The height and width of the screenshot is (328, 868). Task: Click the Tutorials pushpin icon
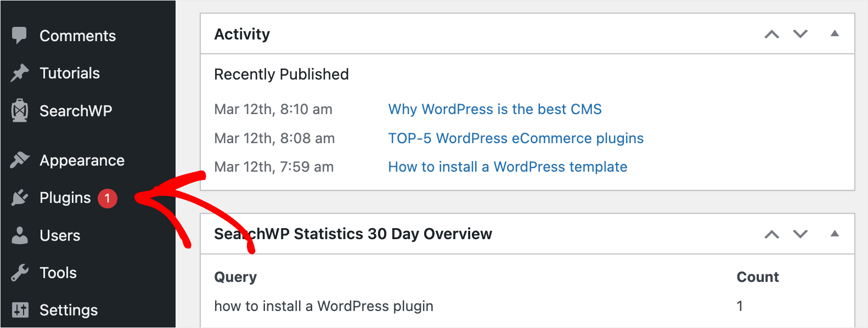coord(19,73)
